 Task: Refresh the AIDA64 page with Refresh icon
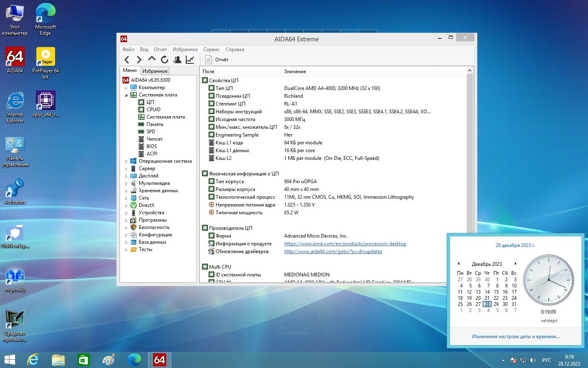pyautogui.click(x=164, y=60)
